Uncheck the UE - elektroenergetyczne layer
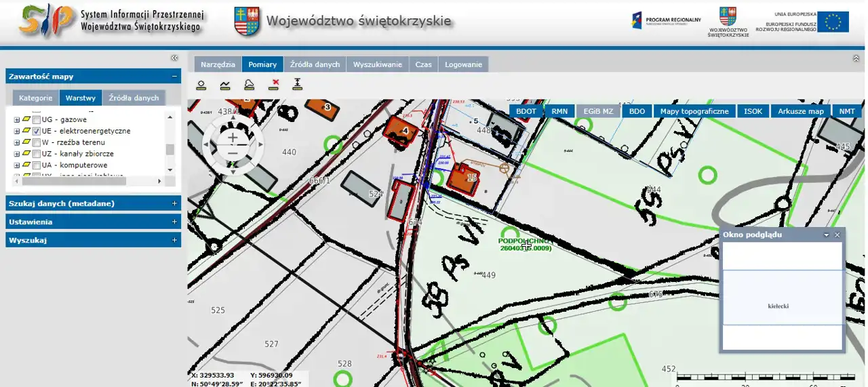The width and height of the screenshot is (868, 387). pos(37,131)
